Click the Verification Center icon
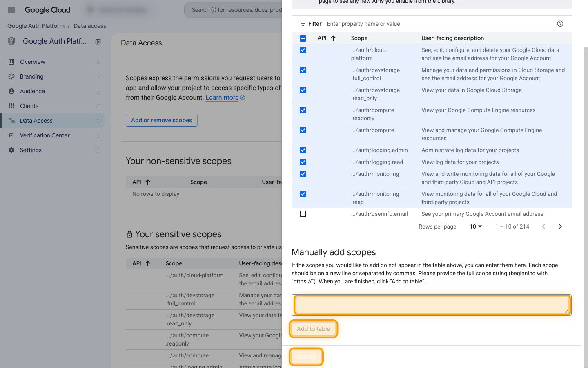588x368 pixels. pos(11,135)
